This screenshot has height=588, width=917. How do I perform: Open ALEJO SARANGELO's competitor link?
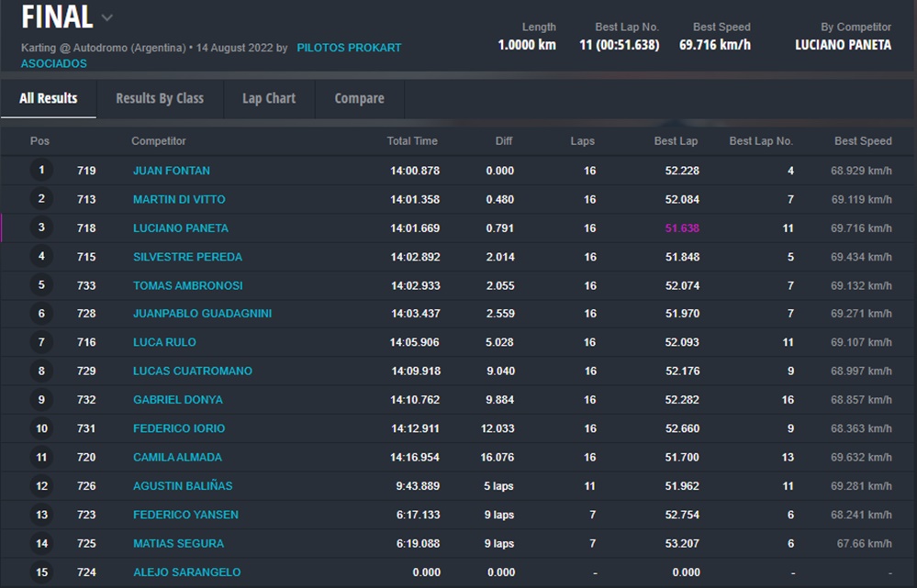point(186,572)
